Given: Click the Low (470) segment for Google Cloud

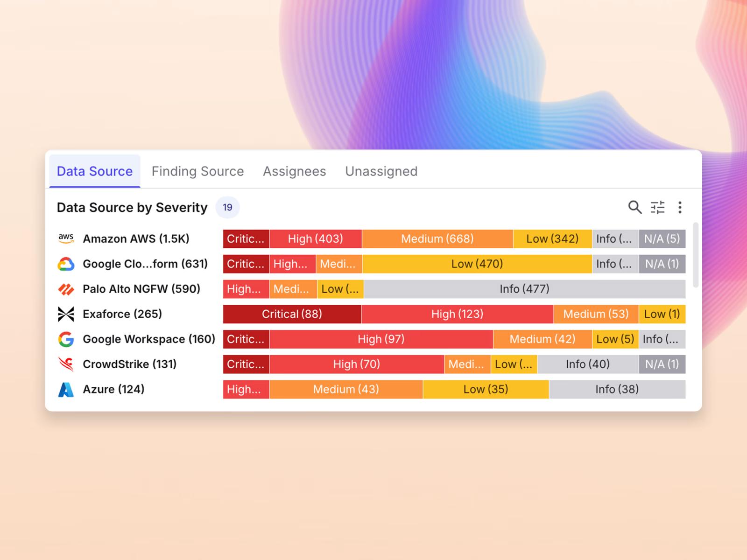Looking at the screenshot, I should click(x=477, y=264).
